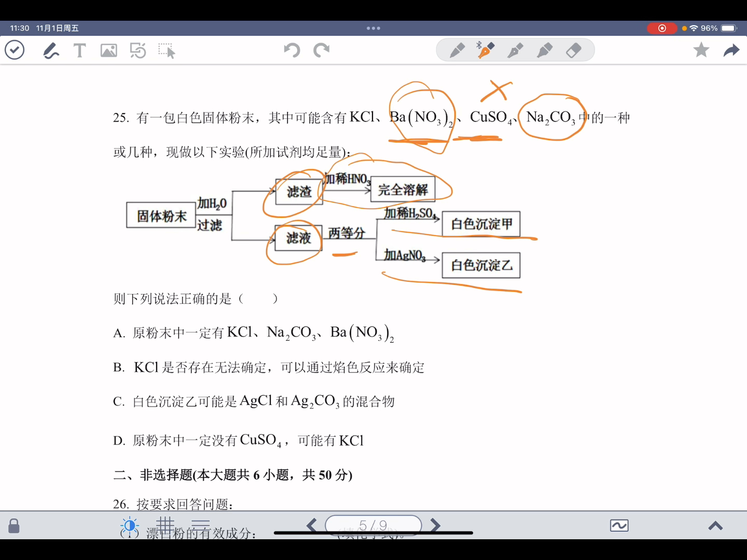
Task: Activate the lasso selection tool
Action: tap(167, 51)
